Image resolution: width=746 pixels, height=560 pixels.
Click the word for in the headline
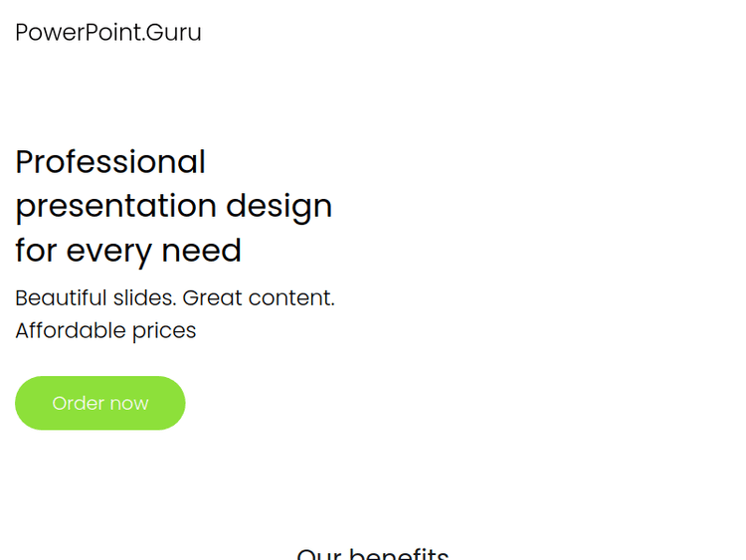coord(36,251)
